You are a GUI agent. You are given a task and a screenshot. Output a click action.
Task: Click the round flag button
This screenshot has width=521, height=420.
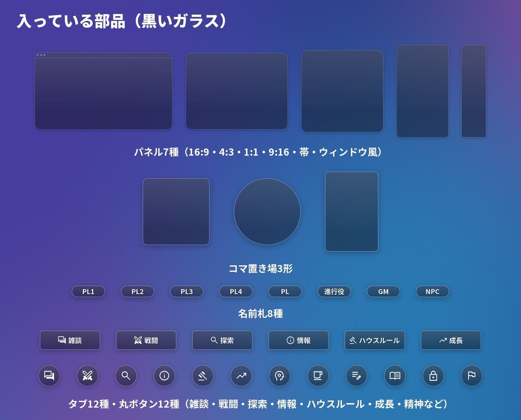pos(472,376)
